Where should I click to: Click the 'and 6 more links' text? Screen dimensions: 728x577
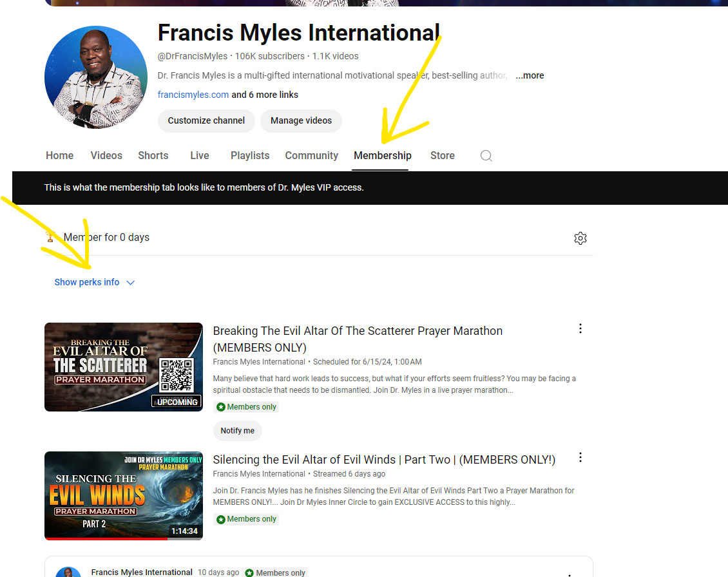point(265,95)
